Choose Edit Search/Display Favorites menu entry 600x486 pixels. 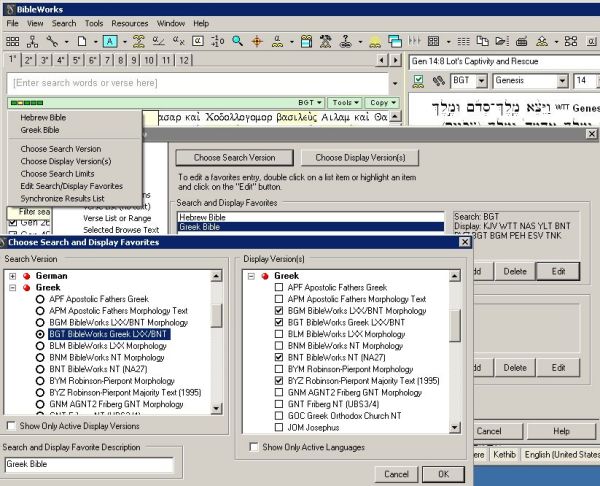72,186
